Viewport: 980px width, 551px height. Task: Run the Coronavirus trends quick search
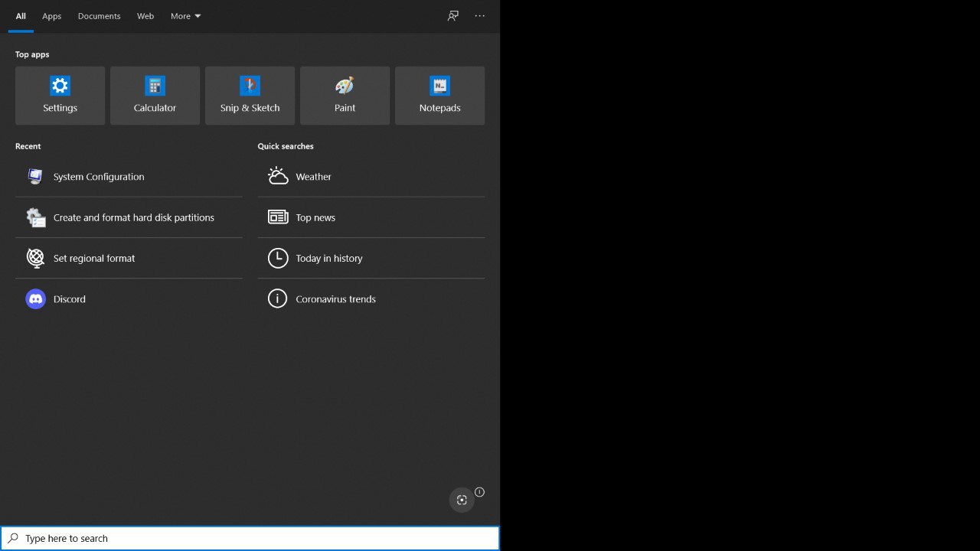point(371,298)
